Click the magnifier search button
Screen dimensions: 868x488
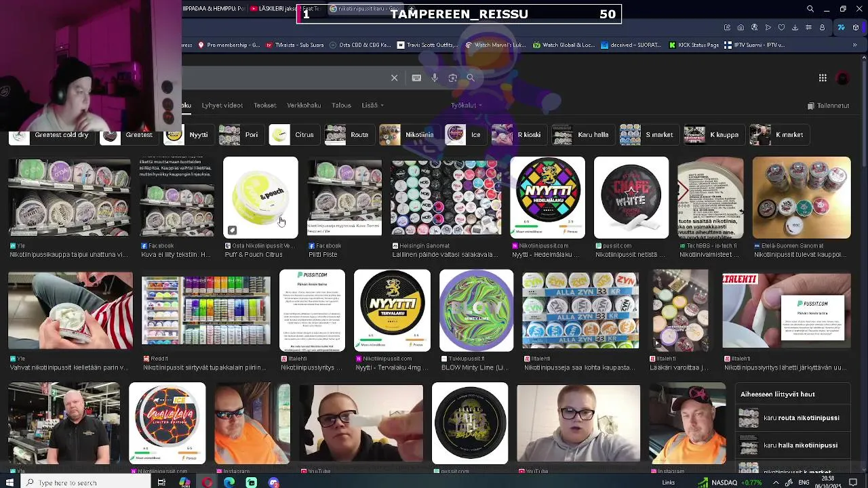(x=471, y=78)
